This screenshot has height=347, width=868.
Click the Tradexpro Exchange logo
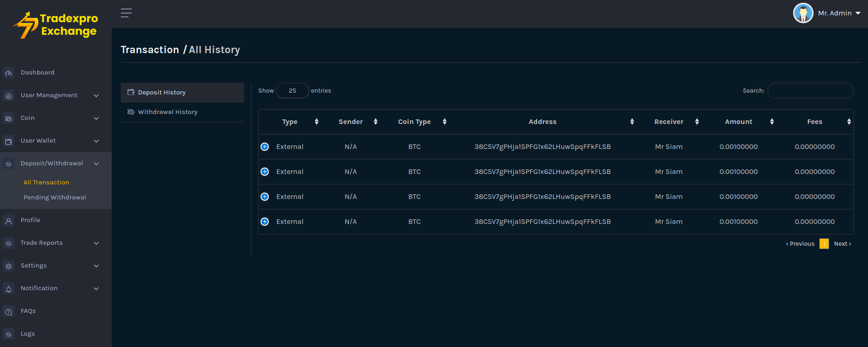click(56, 25)
